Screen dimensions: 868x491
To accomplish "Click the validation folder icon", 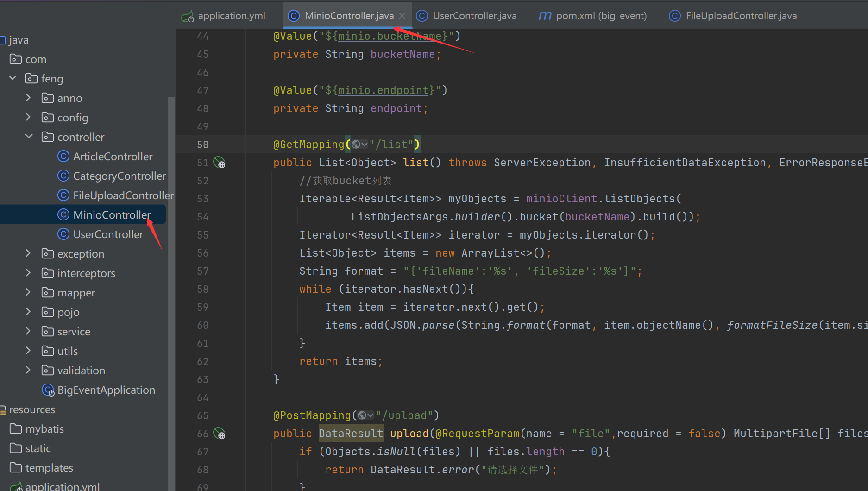I will click(x=47, y=370).
